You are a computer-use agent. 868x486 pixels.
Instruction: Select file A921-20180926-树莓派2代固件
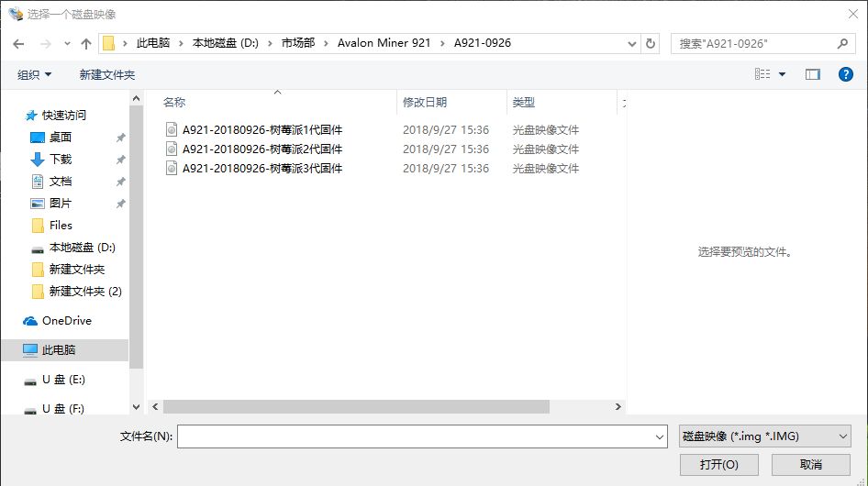[x=262, y=149]
